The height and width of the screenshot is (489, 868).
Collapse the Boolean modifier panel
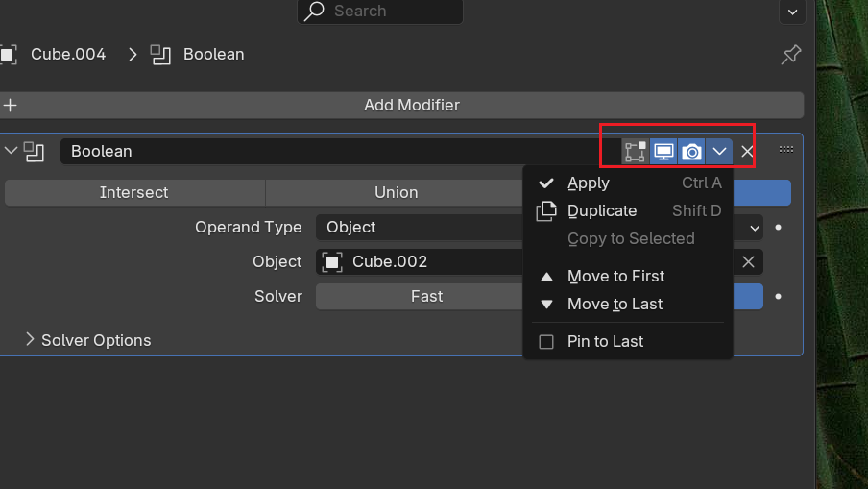point(11,151)
